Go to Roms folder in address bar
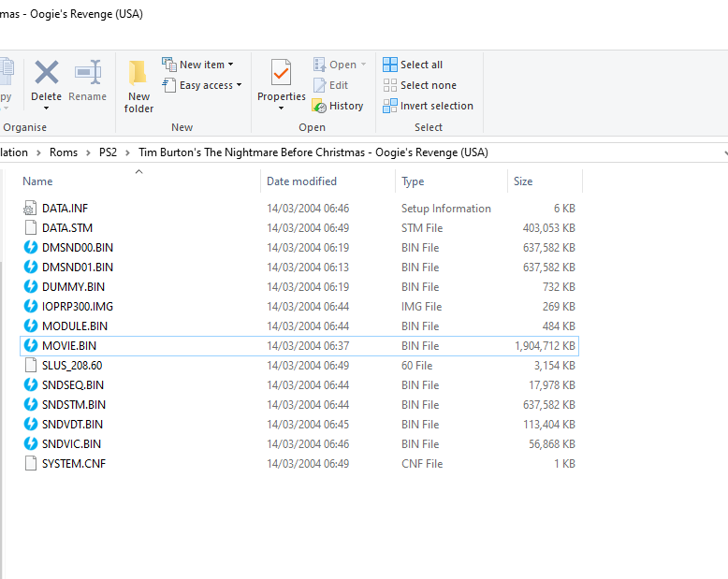The height and width of the screenshot is (579, 728). (x=64, y=152)
